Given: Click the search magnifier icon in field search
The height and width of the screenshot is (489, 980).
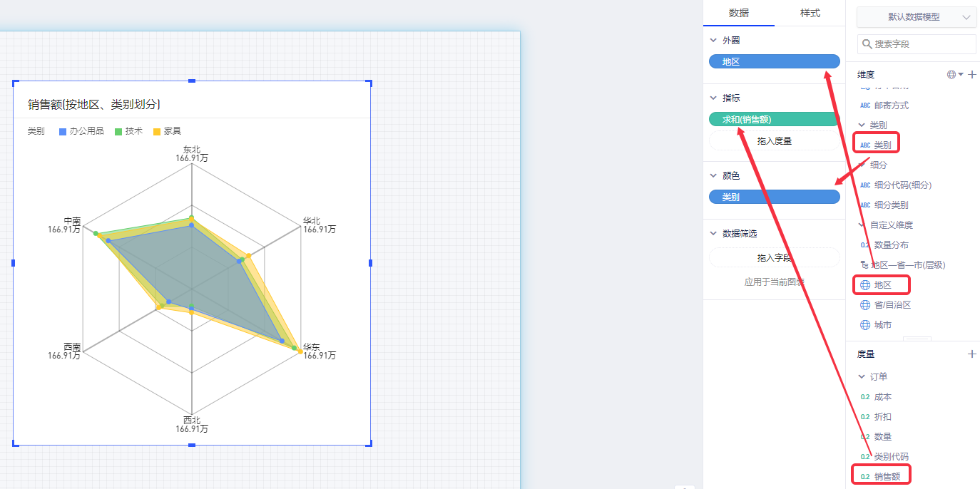Looking at the screenshot, I should [x=867, y=44].
